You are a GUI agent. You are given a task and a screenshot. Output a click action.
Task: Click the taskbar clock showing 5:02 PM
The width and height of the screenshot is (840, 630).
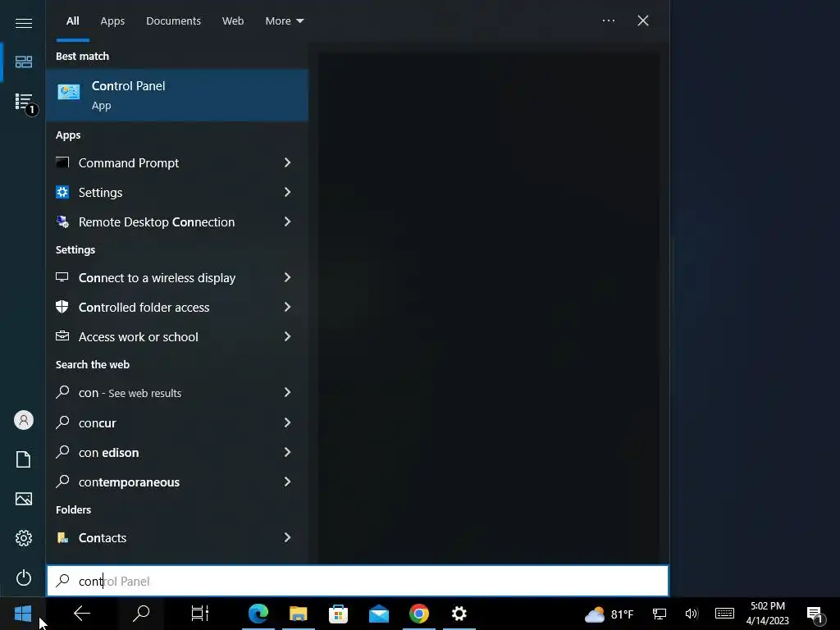(x=768, y=614)
